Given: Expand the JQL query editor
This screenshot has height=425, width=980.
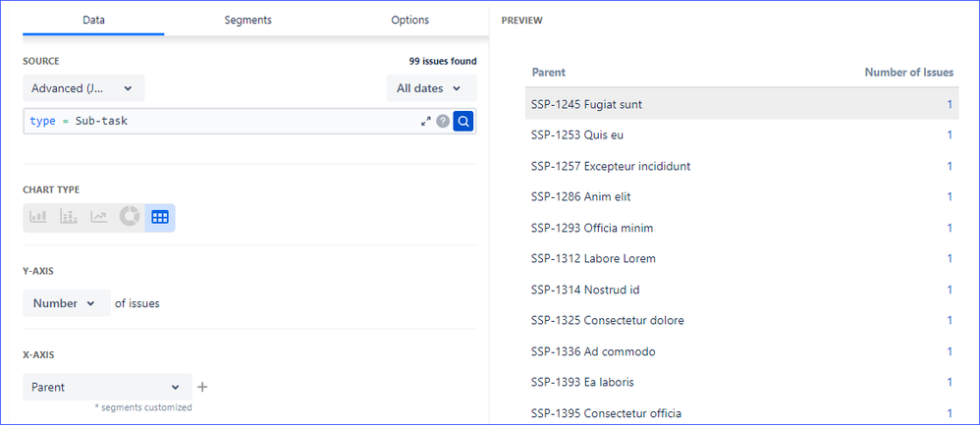Looking at the screenshot, I should 426,121.
